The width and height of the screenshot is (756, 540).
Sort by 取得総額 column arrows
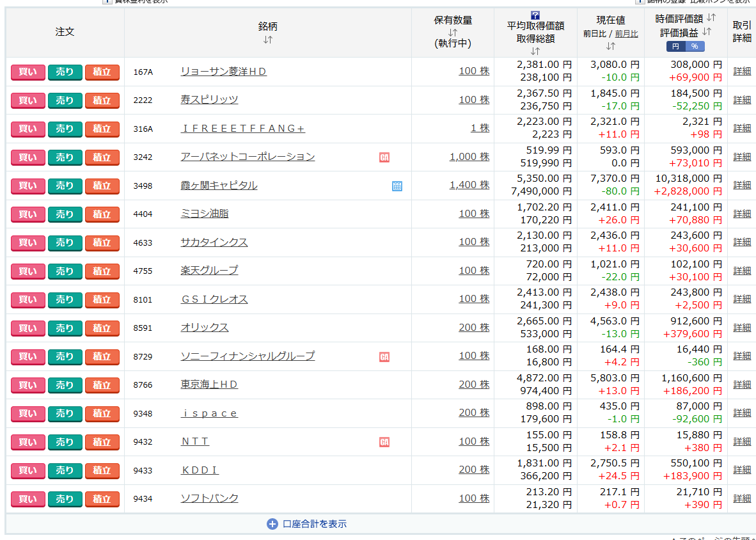535,51
